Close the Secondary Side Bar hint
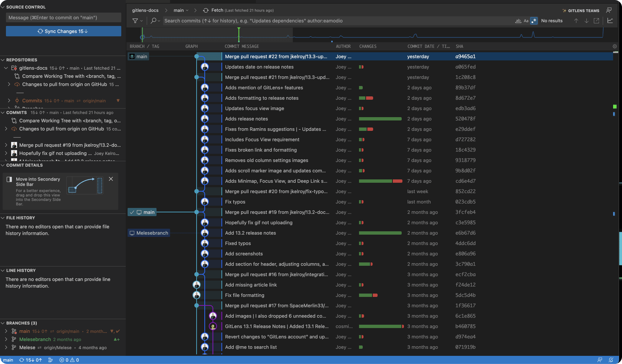Viewport: 622px width, 364px height. [x=111, y=179]
